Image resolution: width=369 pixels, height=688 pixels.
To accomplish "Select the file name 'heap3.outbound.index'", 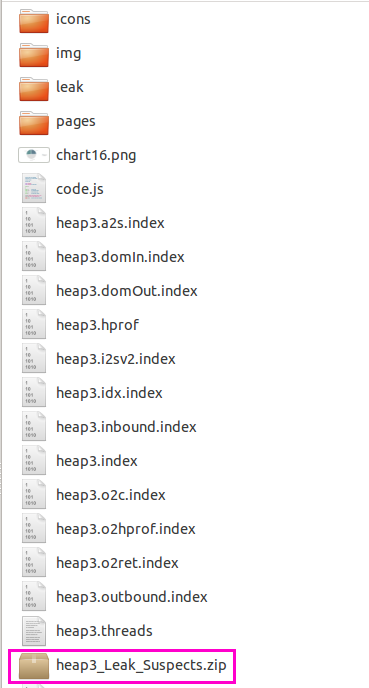I will point(132,598).
